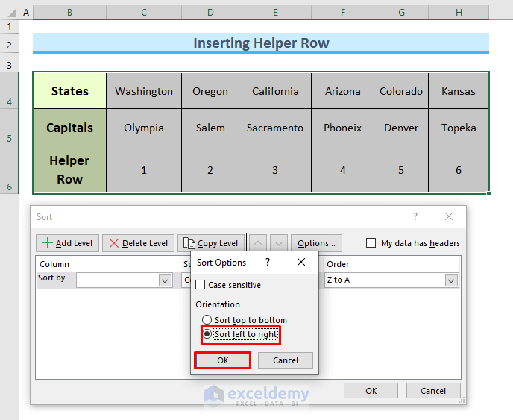Viewport: 513px width, 420px height.
Task: Click the Helper Row label cell
Action: pyautogui.click(x=69, y=169)
